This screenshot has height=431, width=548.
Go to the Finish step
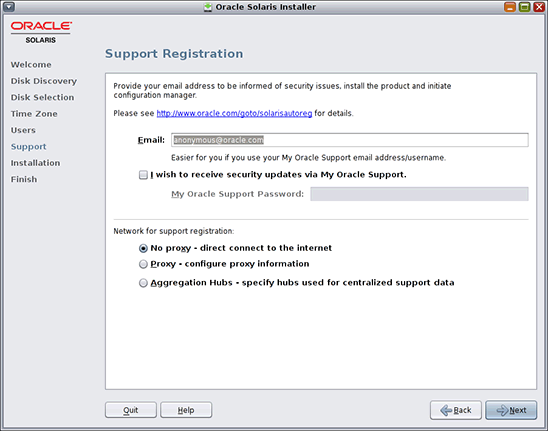click(24, 179)
